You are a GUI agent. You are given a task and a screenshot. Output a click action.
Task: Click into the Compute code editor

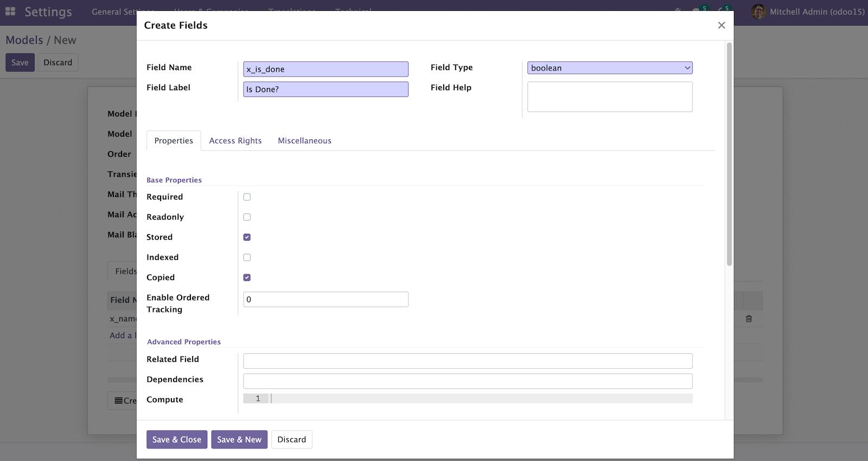coord(468,399)
